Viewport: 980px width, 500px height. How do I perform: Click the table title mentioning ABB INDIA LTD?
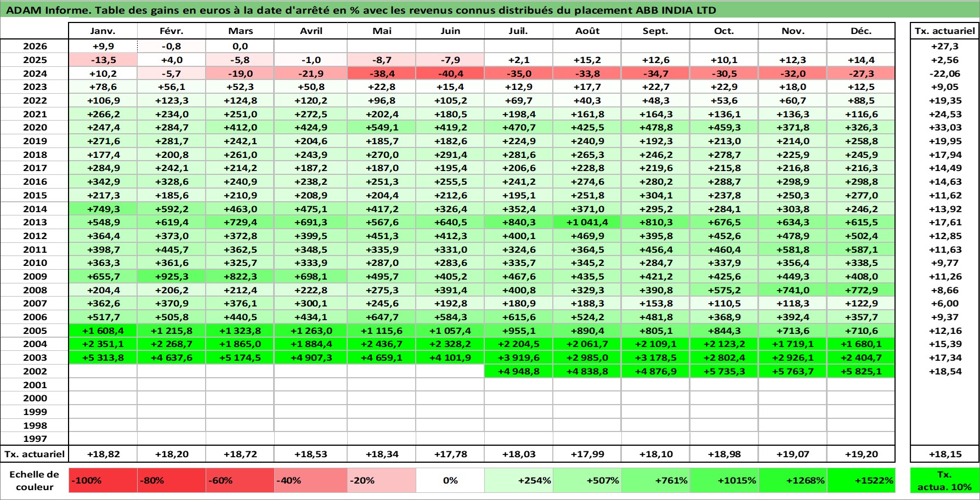(361, 10)
